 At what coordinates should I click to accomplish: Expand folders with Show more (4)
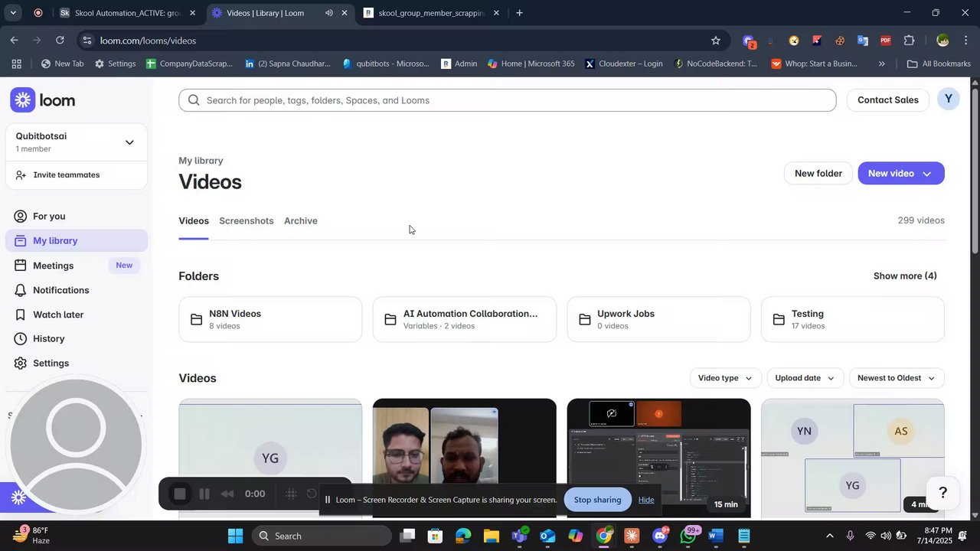pyautogui.click(x=905, y=276)
